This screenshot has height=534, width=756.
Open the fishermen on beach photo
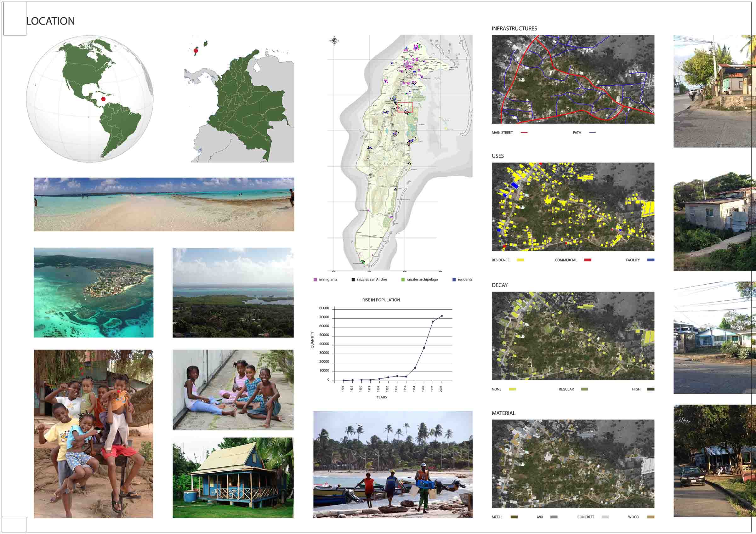(393, 464)
